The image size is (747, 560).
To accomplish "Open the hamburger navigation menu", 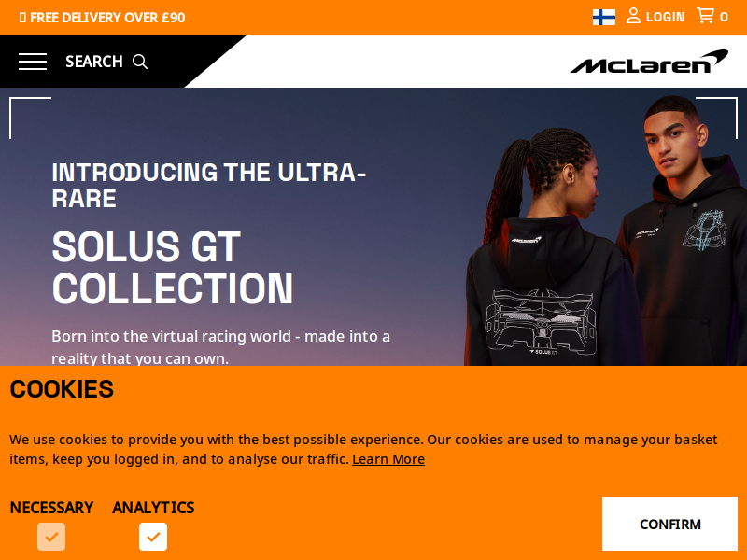I will [33, 62].
